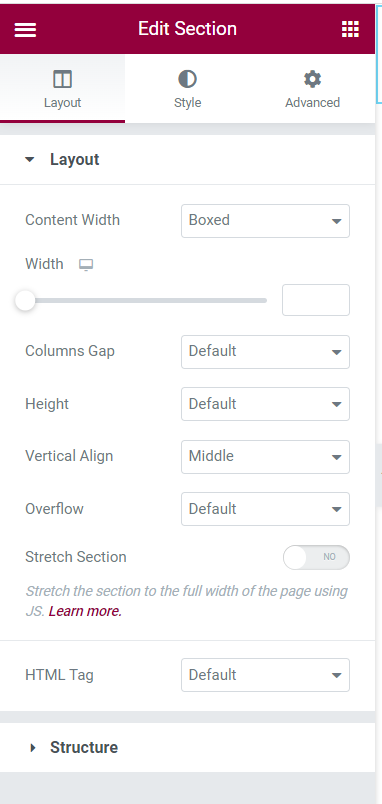Collapse the Layout section arrow

tap(30, 160)
